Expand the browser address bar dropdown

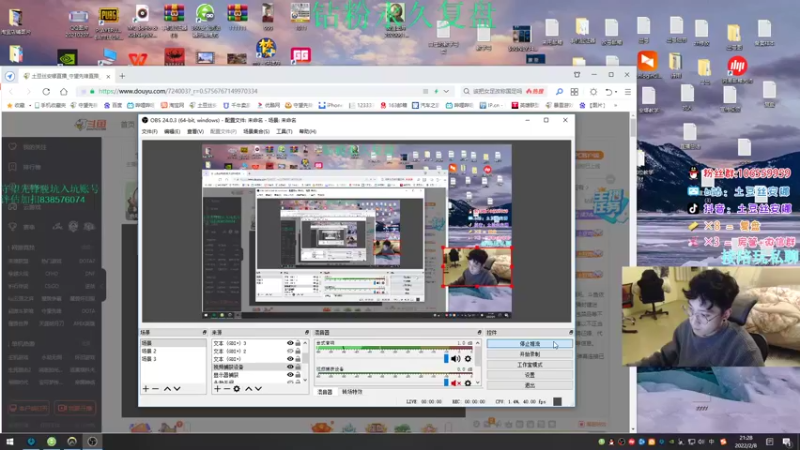tap(446, 91)
